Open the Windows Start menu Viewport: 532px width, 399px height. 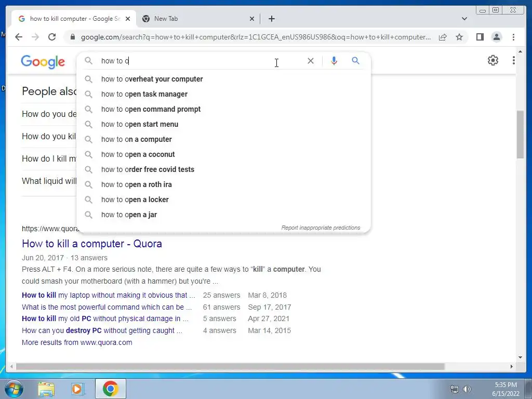(x=14, y=389)
